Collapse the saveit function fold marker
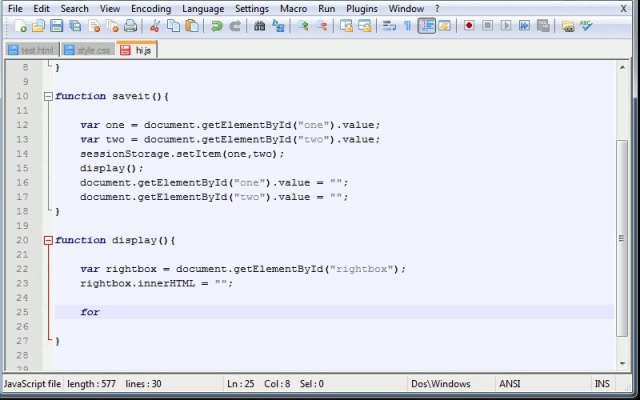This screenshot has height=400, width=640. click(x=48, y=96)
